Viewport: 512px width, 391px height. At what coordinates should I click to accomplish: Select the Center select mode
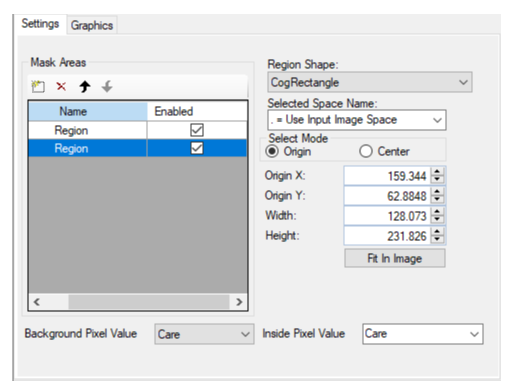[366, 151]
